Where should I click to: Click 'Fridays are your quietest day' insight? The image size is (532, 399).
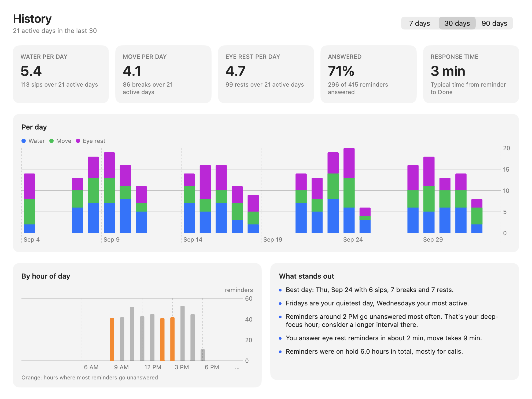click(x=377, y=303)
